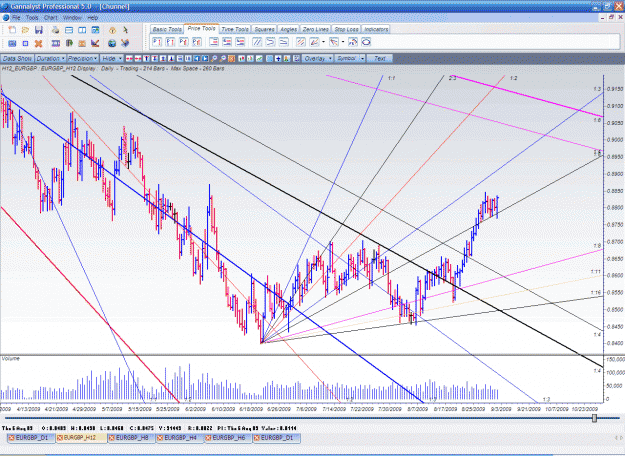The height and width of the screenshot is (456, 625).
Task: Open the Precision dropdown
Action: tap(83, 59)
